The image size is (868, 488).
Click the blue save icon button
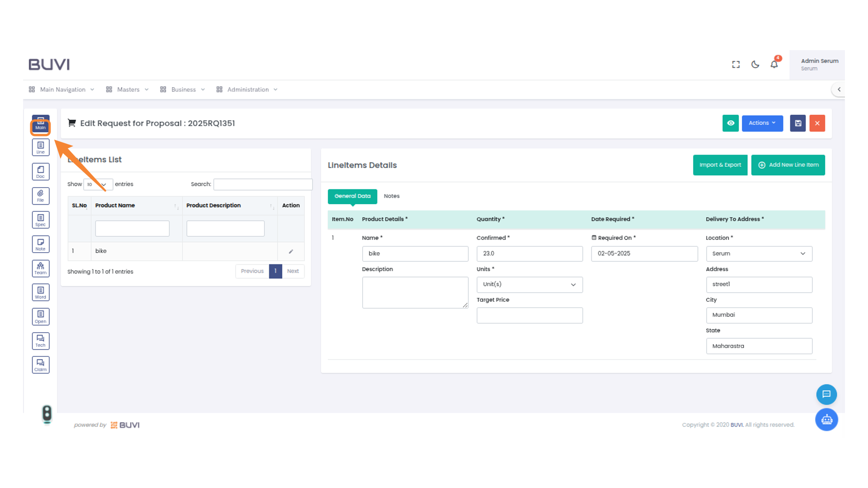797,123
